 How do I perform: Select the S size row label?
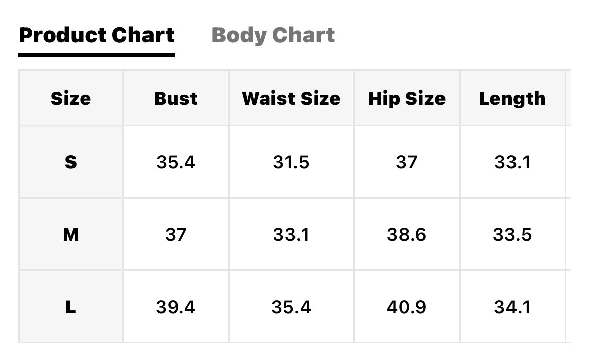(70, 162)
